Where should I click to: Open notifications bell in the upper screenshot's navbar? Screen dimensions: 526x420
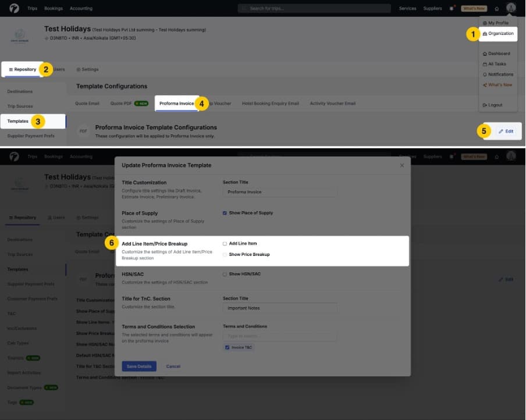click(452, 8)
